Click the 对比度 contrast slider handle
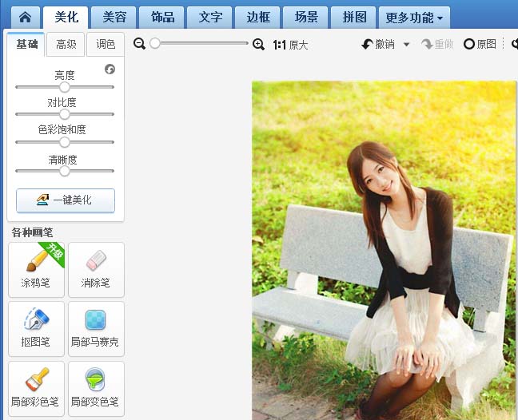This screenshot has width=518, height=420. [x=65, y=114]
